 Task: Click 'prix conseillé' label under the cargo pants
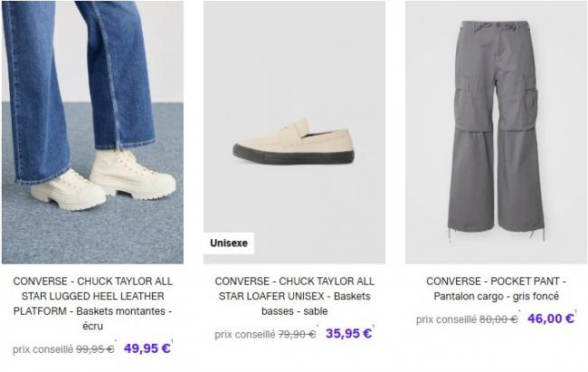pyautogui.click(x=446, y=320)
